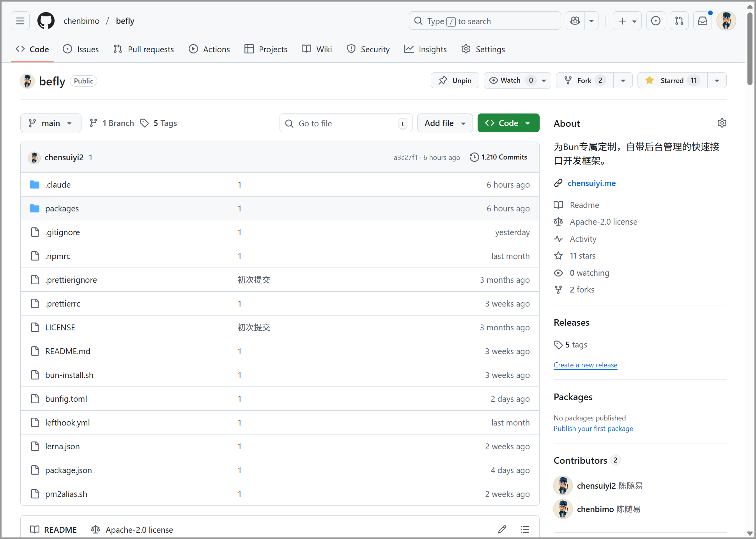Expand the main branch dropdown
This screenshot has height=539, width=756.
[x=51, y=123]
